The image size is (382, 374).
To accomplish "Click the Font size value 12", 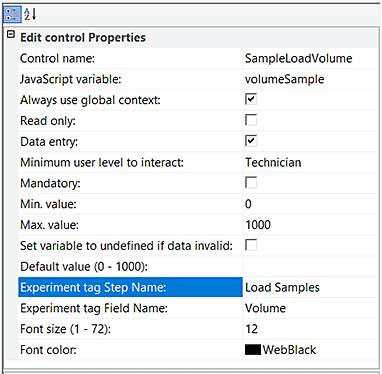I will coord(310,329).
